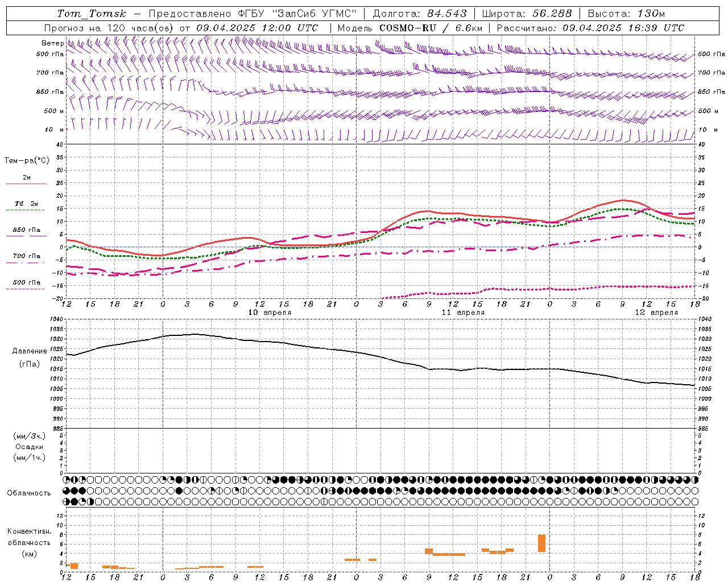The height and width of the screenshot is (582, 728).
Task: Click the Ветер wind panel label
Action: click(52, 43)
